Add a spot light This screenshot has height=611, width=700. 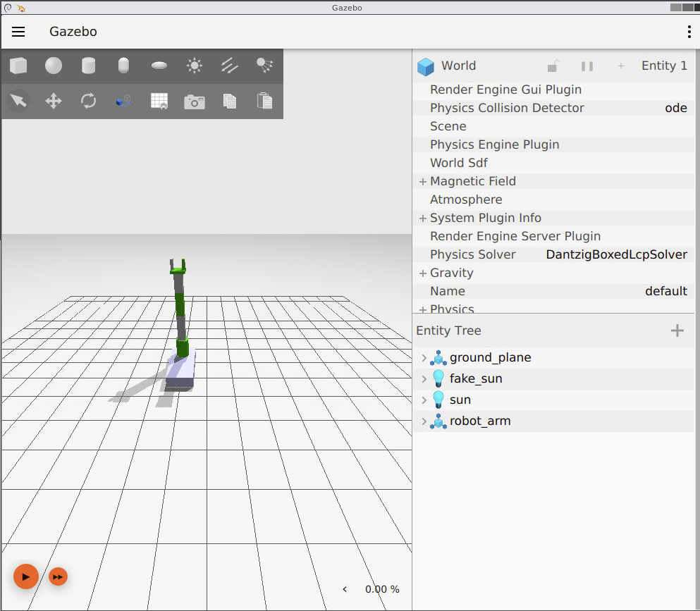pos(265,66)
